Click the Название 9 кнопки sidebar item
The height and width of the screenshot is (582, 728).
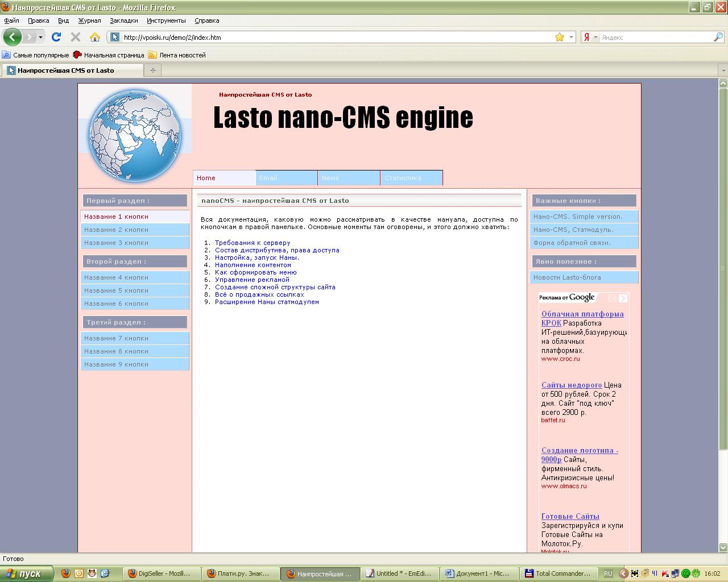(x=135, y=364)
